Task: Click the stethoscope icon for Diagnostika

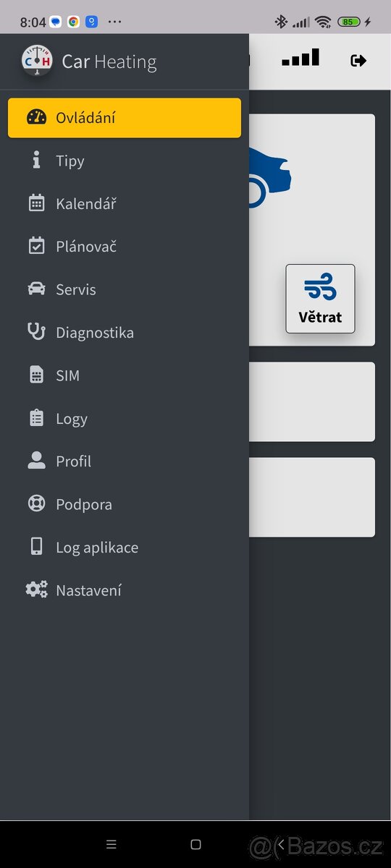Action: (x=36, y=332)
